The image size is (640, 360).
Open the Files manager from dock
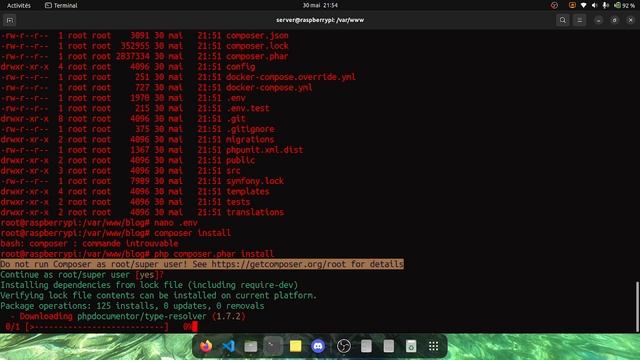pyautogui.click(x=251, y=346)
